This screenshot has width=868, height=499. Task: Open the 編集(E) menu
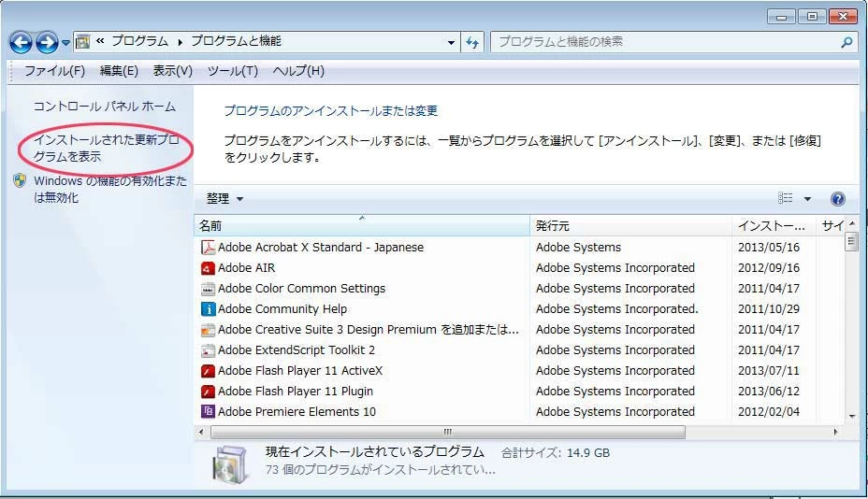119,71
